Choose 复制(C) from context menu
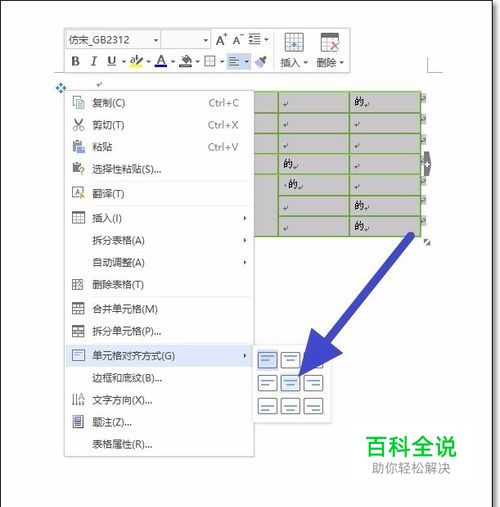The image size is (500, 507). coord(159,103)
